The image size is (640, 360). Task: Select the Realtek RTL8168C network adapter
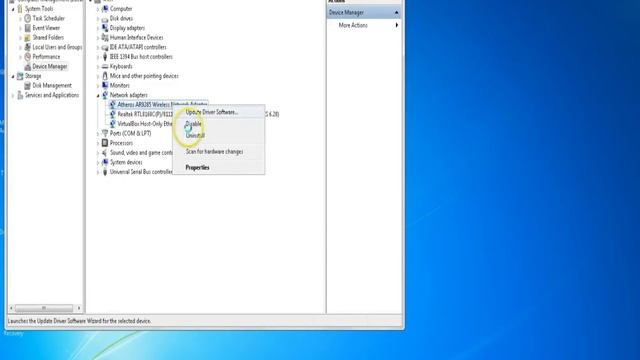145,114
